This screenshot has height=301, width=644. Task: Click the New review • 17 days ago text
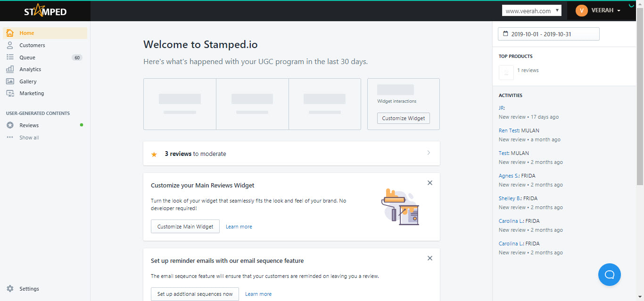point(529,117)
